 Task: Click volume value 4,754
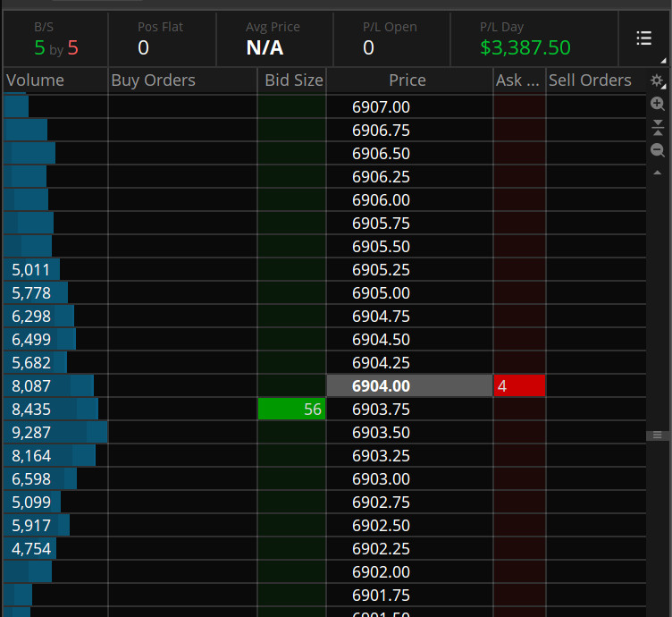tap(31, 548)
